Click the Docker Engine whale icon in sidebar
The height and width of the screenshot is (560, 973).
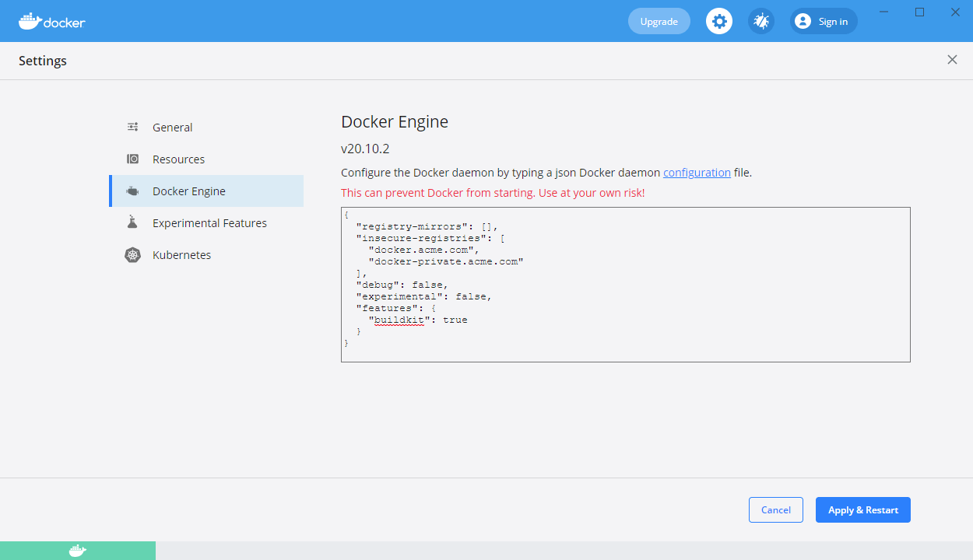[133, 191]
